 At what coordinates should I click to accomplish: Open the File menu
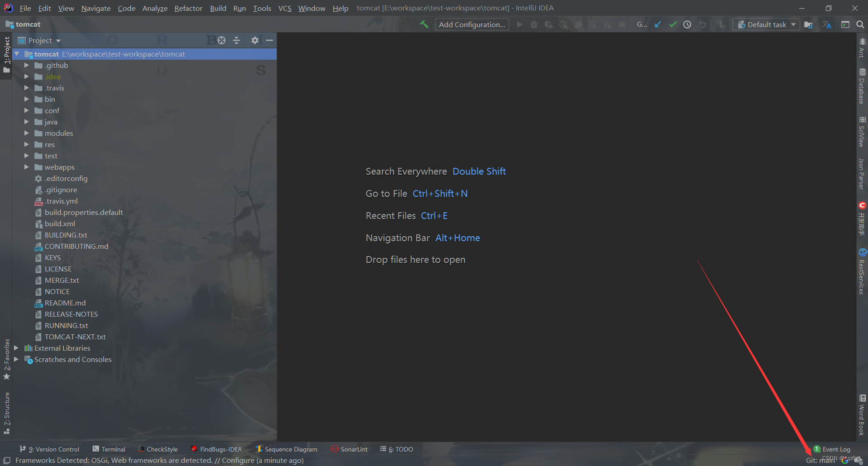click(25, 8)
